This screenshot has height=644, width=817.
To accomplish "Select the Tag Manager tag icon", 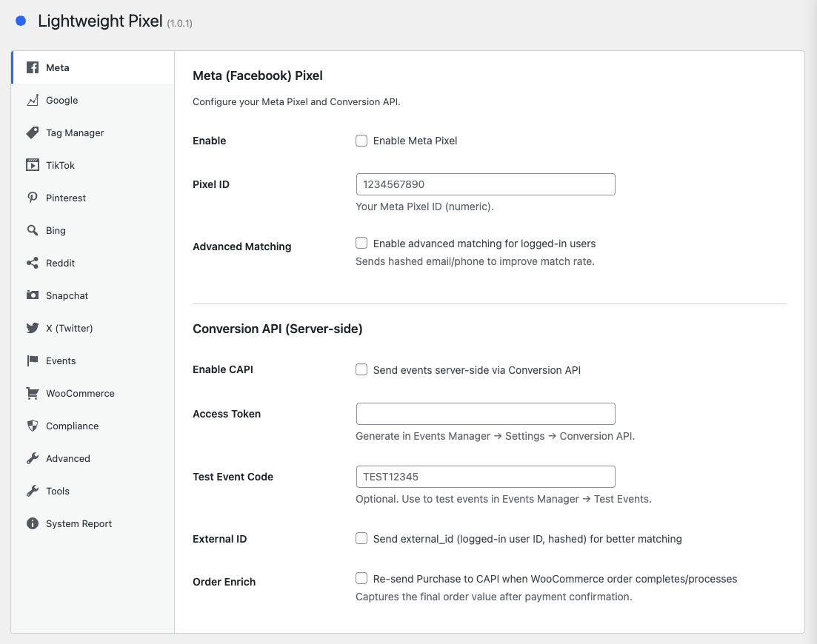I will click(x=33, y=133).
